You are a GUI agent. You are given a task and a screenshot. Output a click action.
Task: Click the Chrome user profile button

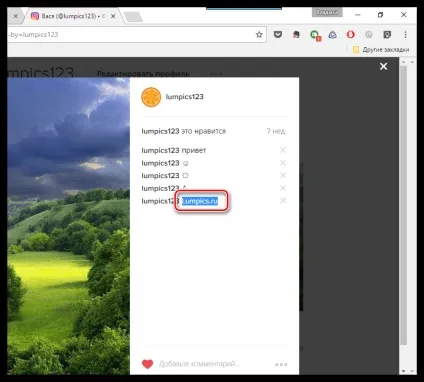(327, 12)
